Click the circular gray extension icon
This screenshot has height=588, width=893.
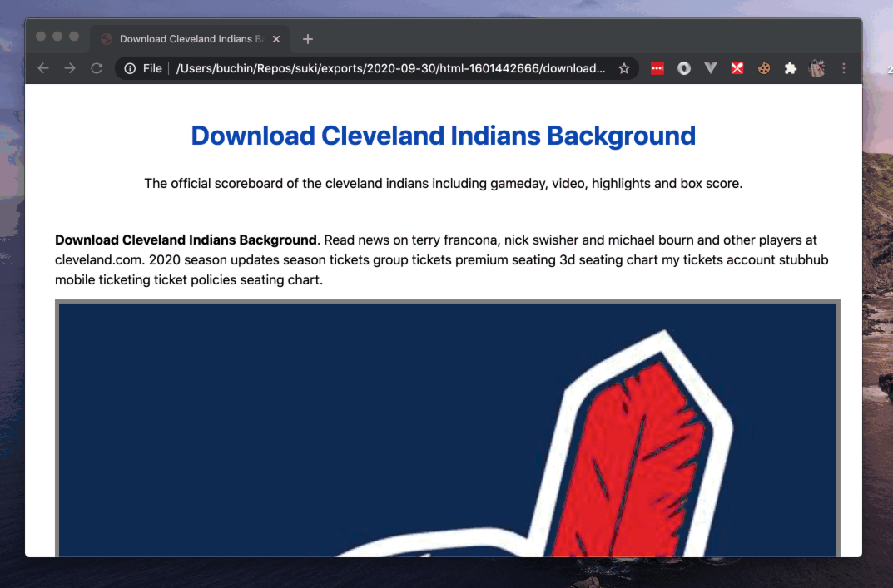(x=684, y=68)
